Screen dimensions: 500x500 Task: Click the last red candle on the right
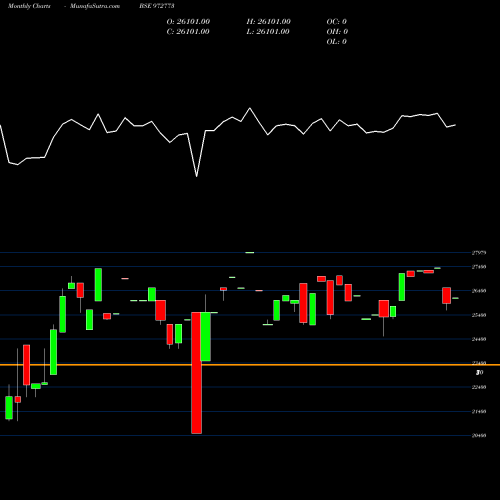point(447,295)
